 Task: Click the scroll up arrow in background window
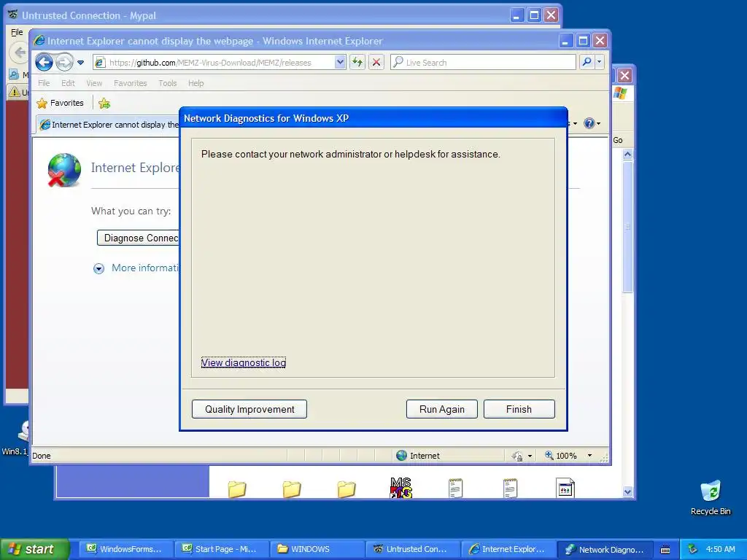[627, 155]
